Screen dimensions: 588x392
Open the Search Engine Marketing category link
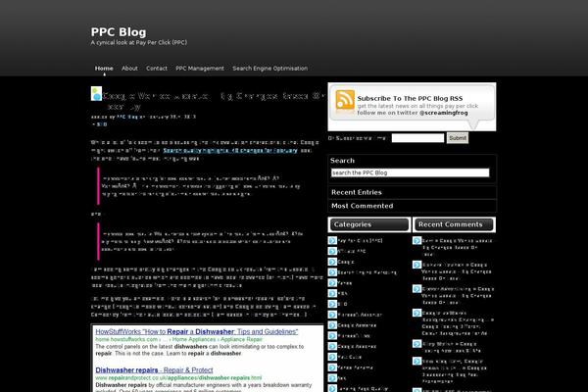tap(367, 272)
